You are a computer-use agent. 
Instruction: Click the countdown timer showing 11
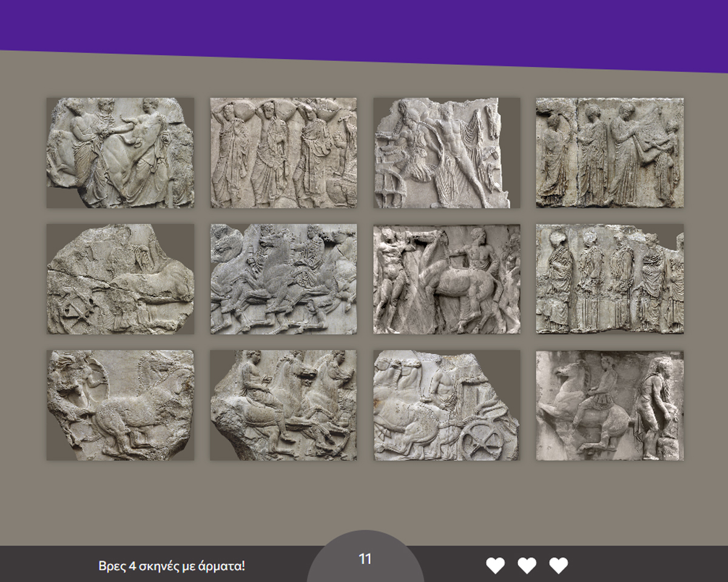(365, 559)
